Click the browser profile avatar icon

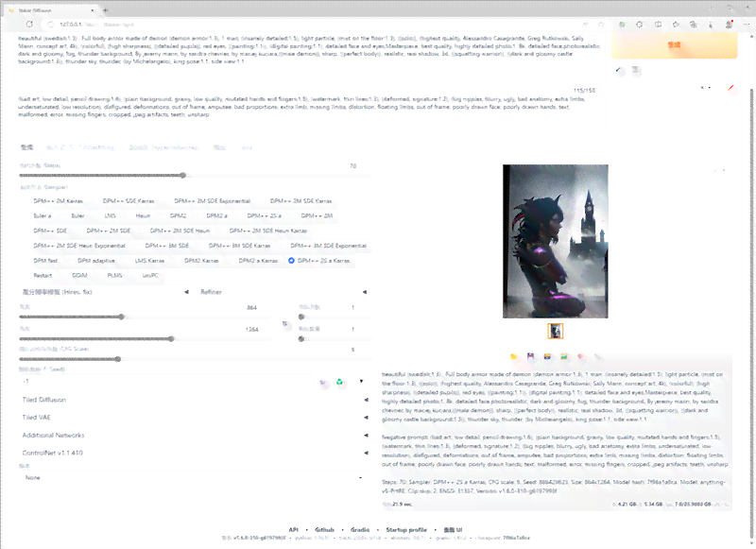coord(729,25)
